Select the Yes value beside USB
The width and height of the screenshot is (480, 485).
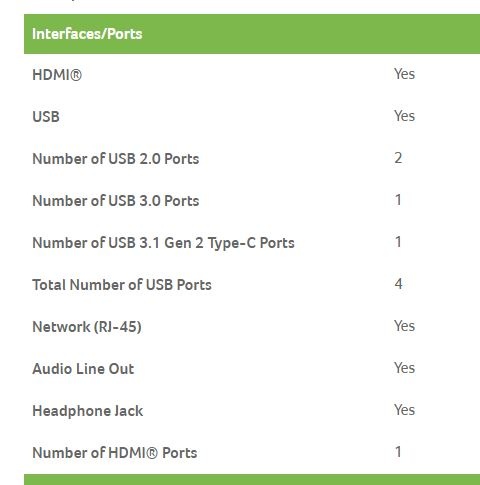pos(404,116)
